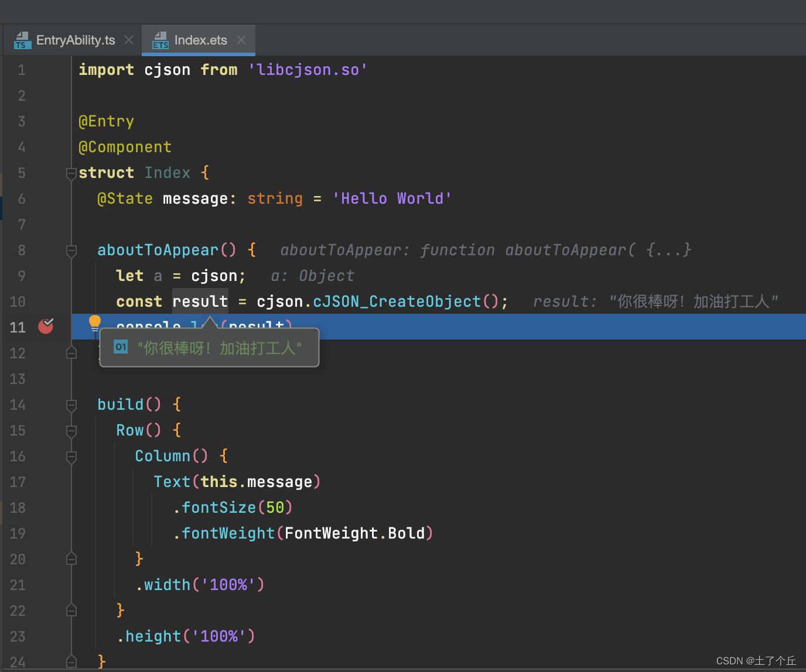Close the EntryAbility.ts tab
Screen dimensions: 806x672
point(129,40)
